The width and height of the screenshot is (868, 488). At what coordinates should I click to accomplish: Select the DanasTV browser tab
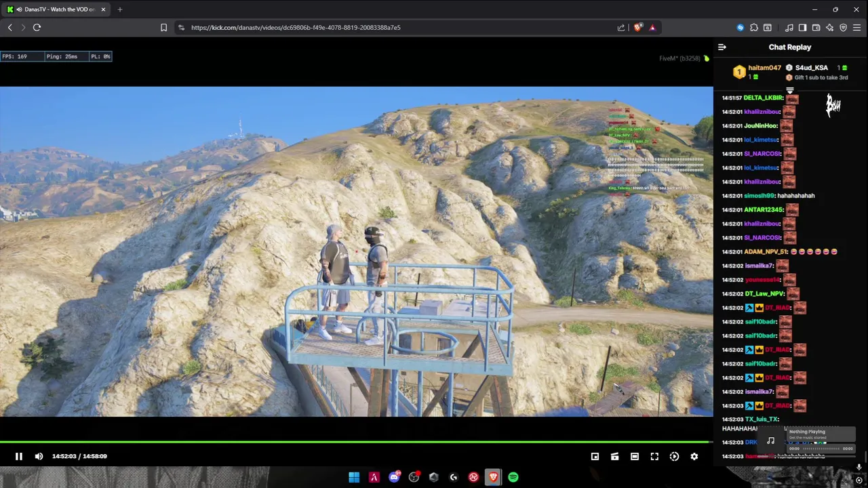click(x=55, y=9)
